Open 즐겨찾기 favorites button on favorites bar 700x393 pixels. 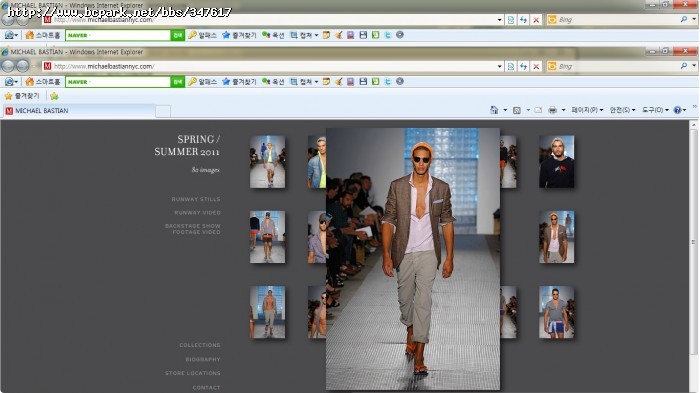[x=22, y=96]
